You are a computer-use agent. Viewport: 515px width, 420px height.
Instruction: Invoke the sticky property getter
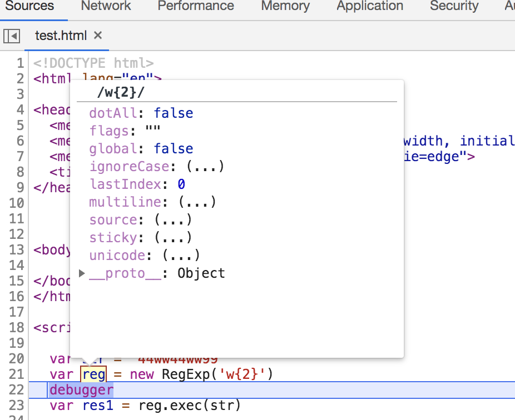pyautogui.click(x=173, y=238)
